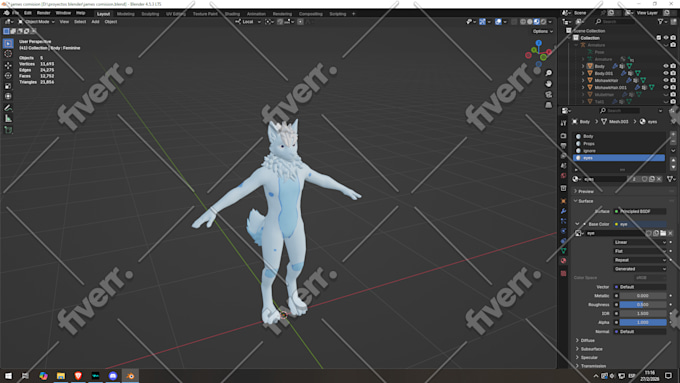
Task: Unlink the eyes material with the X button
Action: tap(659, 179)
